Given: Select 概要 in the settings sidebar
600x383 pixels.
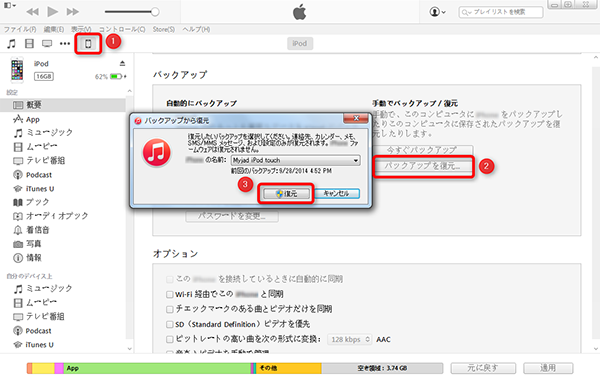Looking at the screenshot, I should pos(63,105).
